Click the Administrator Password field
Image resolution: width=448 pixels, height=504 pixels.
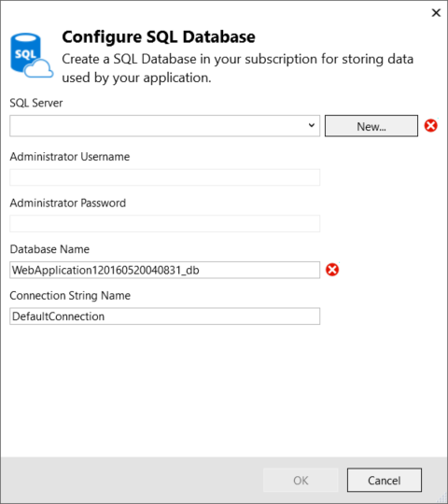[x=164, y=223]
